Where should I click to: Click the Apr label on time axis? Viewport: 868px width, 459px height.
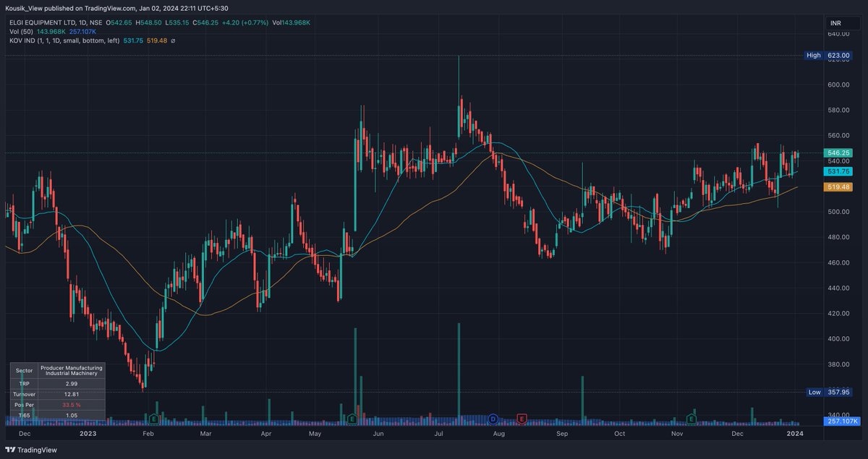tap(266, 434)
